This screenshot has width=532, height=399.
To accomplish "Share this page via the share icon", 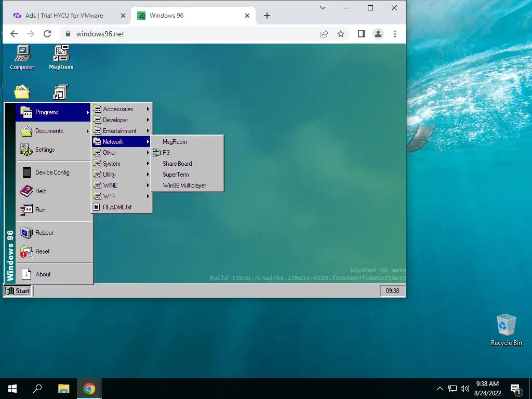I will tap(324, 34).
